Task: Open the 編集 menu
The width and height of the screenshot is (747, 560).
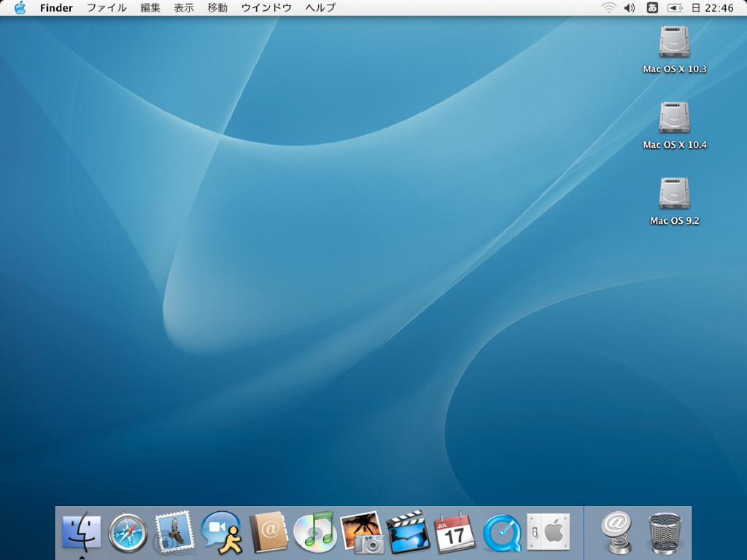Action: tap(150, 7)
